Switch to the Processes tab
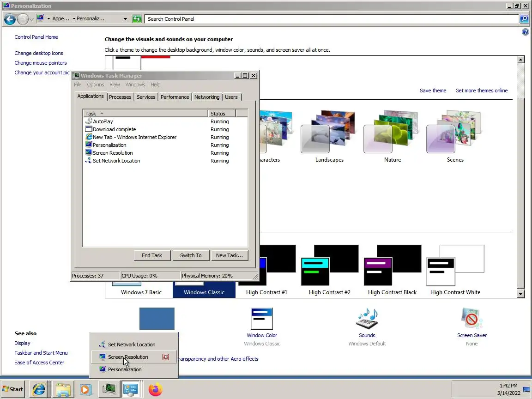 coord(120,97)
